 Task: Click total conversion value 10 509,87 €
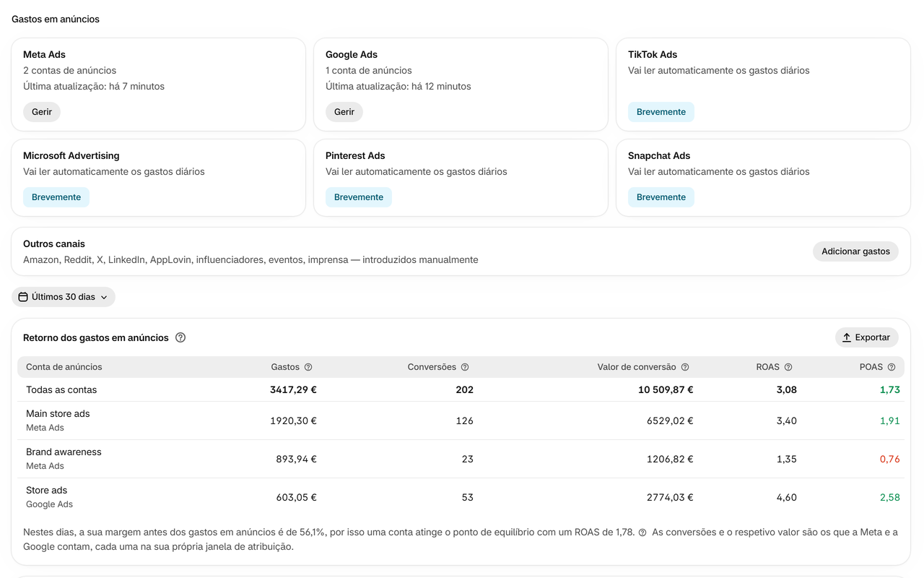666,389
